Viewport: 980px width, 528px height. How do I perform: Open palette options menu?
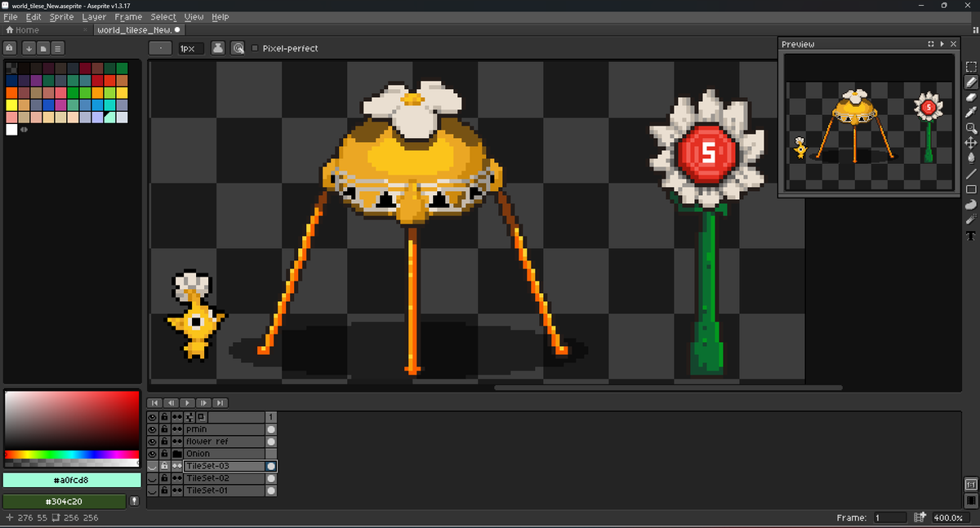[x=58, y=48]
